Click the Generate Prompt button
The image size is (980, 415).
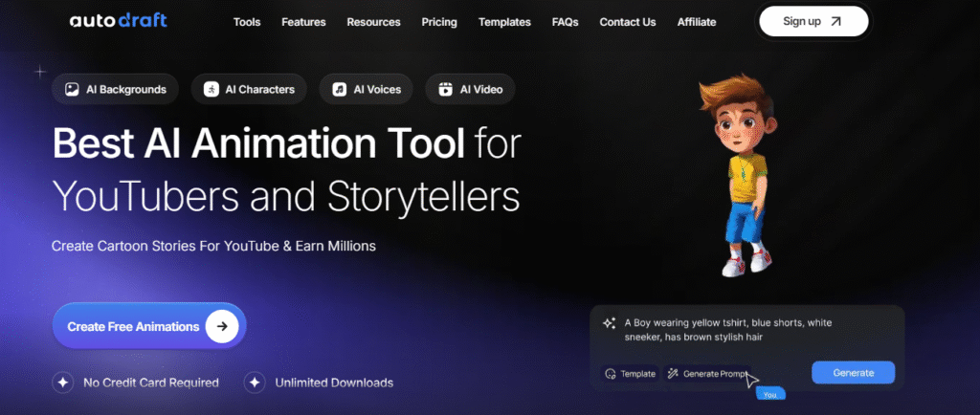[x=708, y=373]
